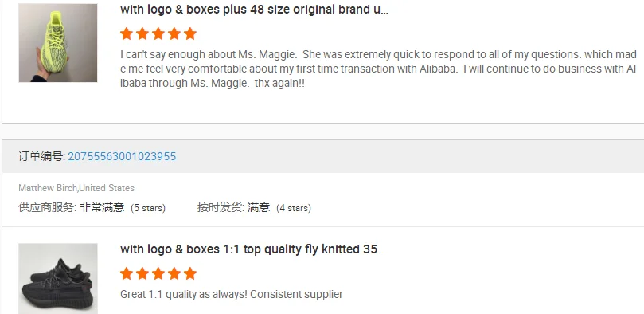Screen dimensions: 644x314
Task: Click fourth star of the yellow sneaker review
Action: (174, 33)
